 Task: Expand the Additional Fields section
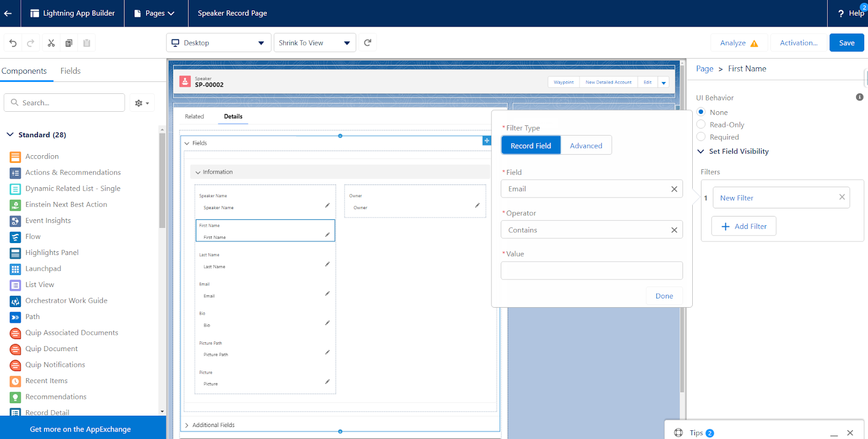(187, 425)
